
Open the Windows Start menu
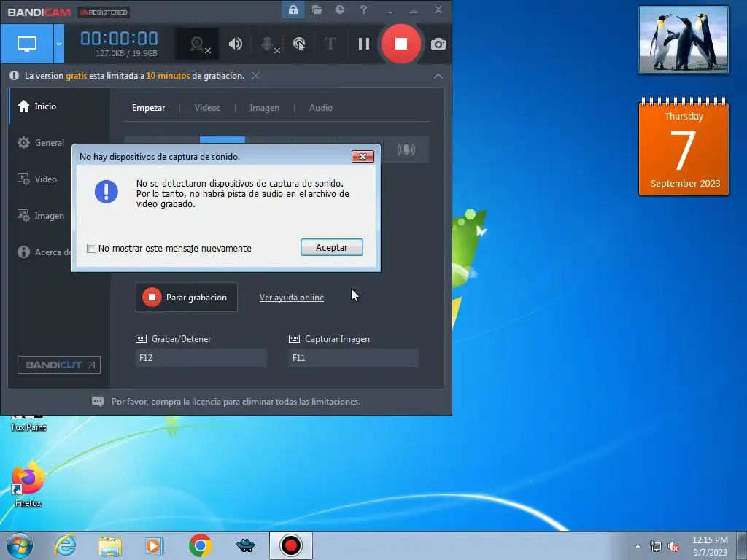point(20,545)
